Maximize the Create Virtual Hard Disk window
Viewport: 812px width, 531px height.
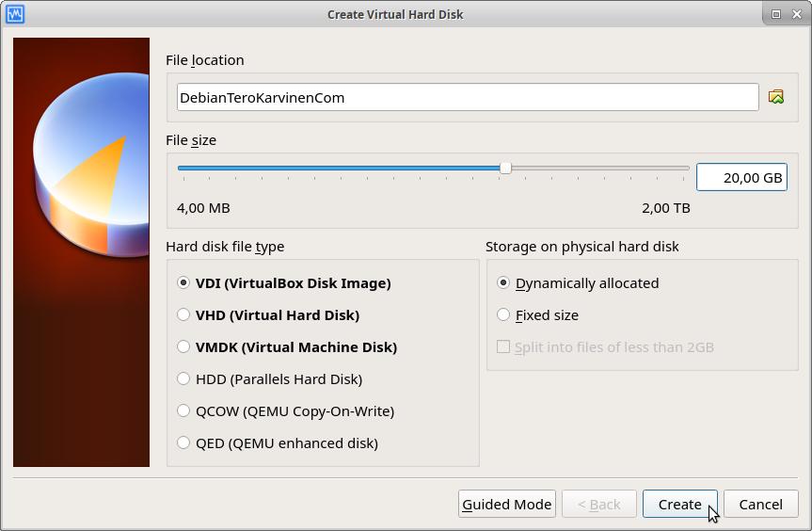tap(776, 14)
